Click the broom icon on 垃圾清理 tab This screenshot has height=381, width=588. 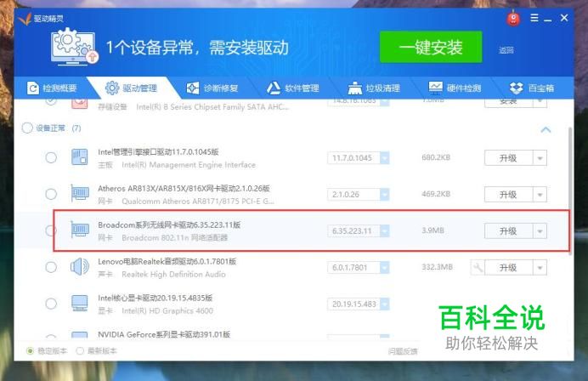pos(354,88)
